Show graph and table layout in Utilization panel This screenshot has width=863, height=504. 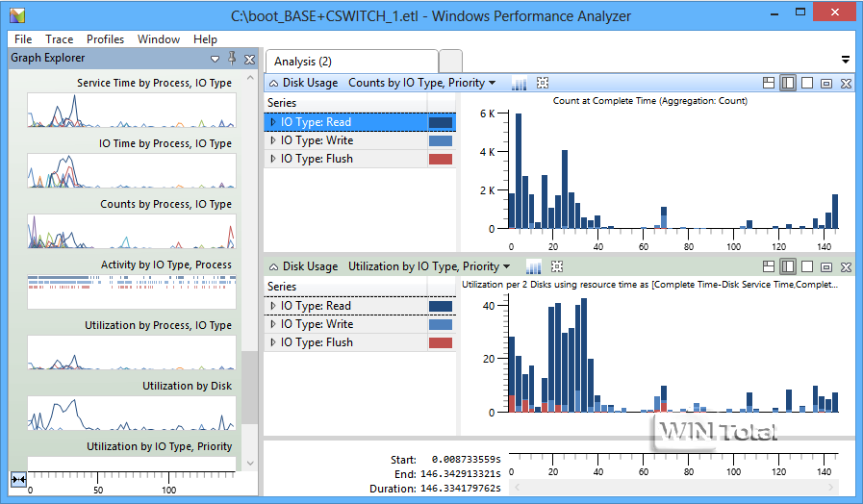pyautogui.click(x=769, y=266)
